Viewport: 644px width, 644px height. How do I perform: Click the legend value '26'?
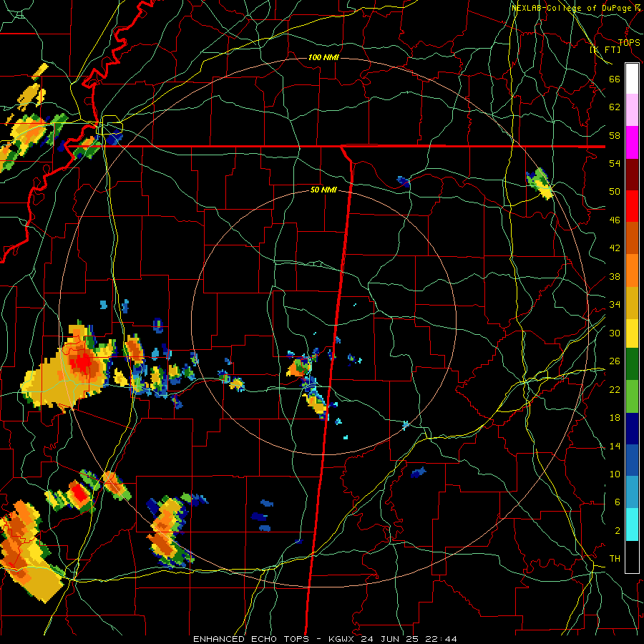(x=615, y=361)
